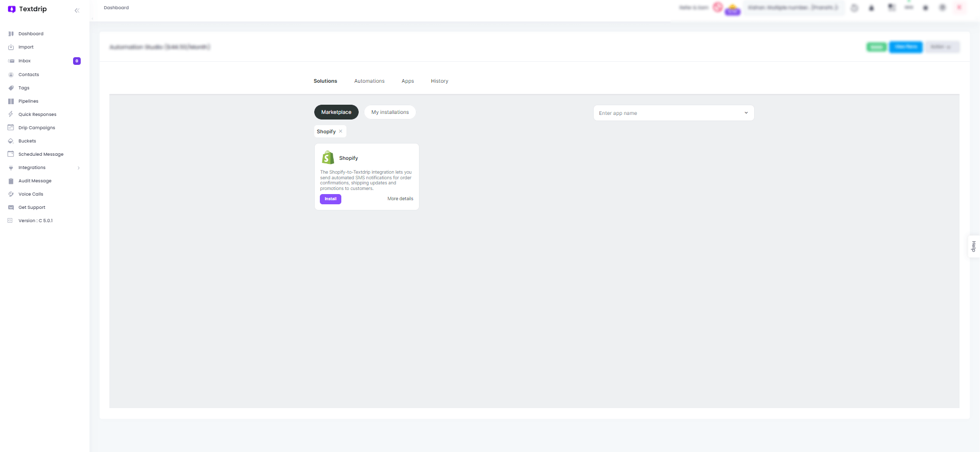Switch to the Solutions tab
Image resolution: width=980 pixels, height=452 pixels.
[x=325, y=81]
